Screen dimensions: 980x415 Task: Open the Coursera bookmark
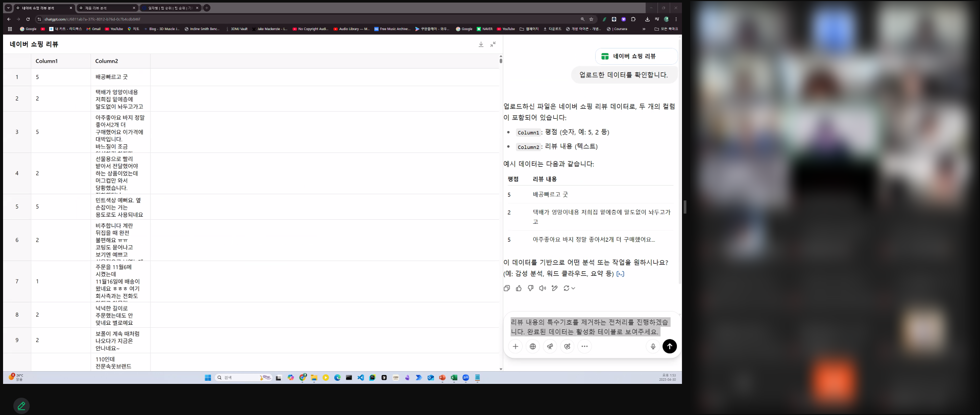(617, 29)
